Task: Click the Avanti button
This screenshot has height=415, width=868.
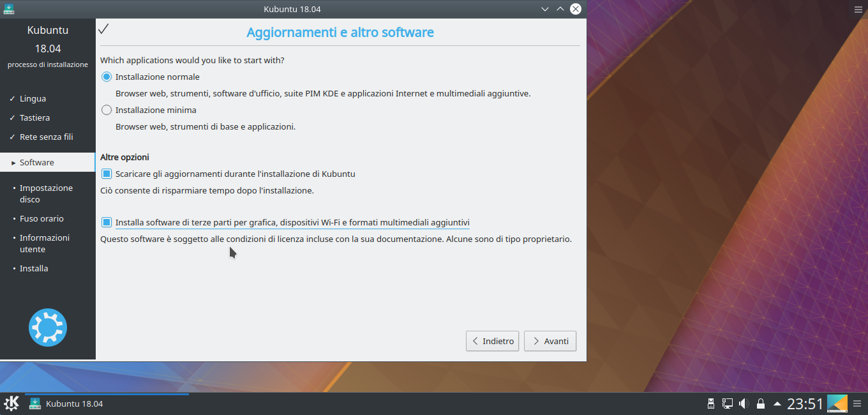Action: (x=550, y=341)
